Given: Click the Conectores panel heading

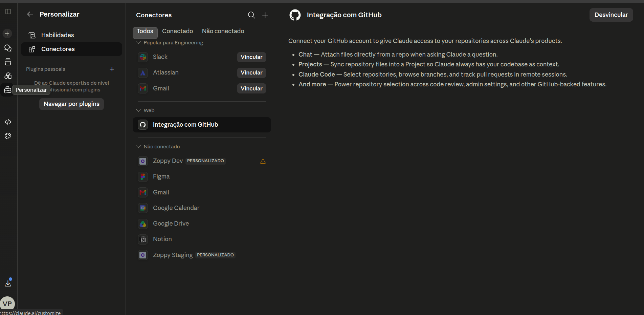Looking at the screenshot, I should (x=154, y=15).
